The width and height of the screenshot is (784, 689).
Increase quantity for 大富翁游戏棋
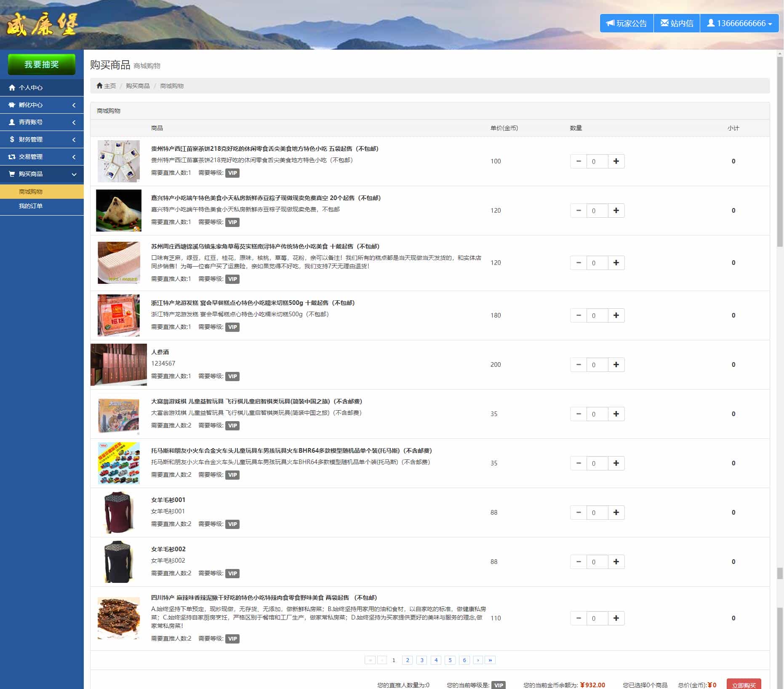616,414
